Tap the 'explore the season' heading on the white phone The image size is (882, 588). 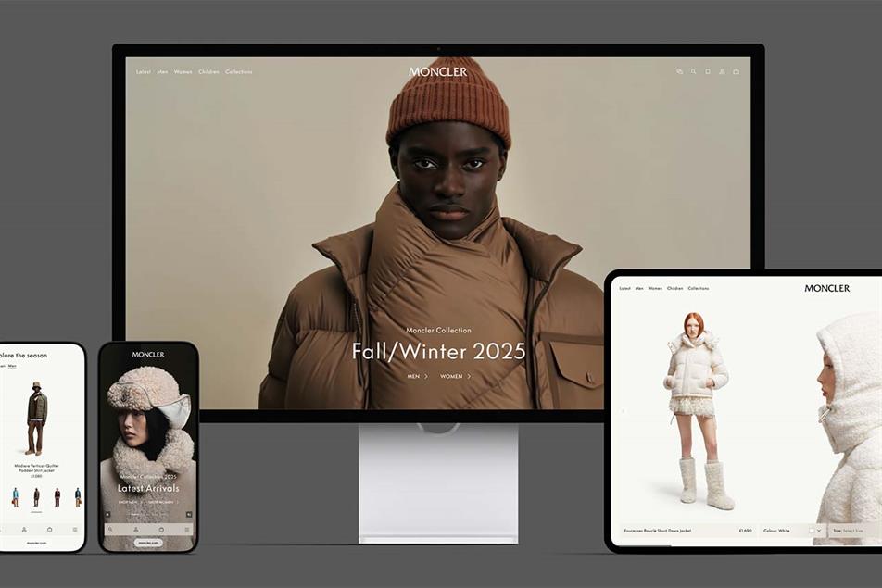coord(24,356)
